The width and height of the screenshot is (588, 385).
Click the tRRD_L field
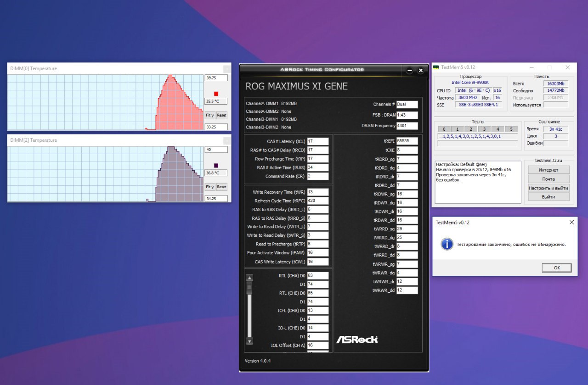click(318, 209)
